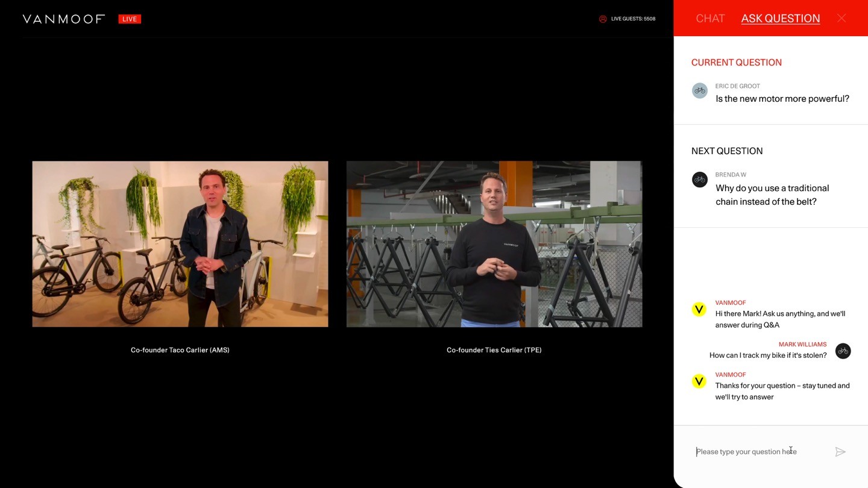The width and height of the screenshot is (868, 488).
Task: Click the live guests person icon
Action: (603, 19)
